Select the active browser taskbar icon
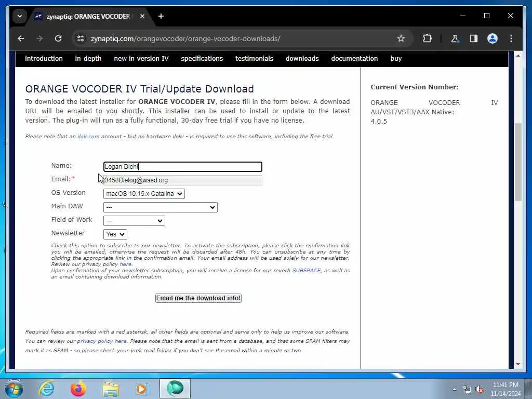This screenshot has height=399, width=532. (175, 389)
